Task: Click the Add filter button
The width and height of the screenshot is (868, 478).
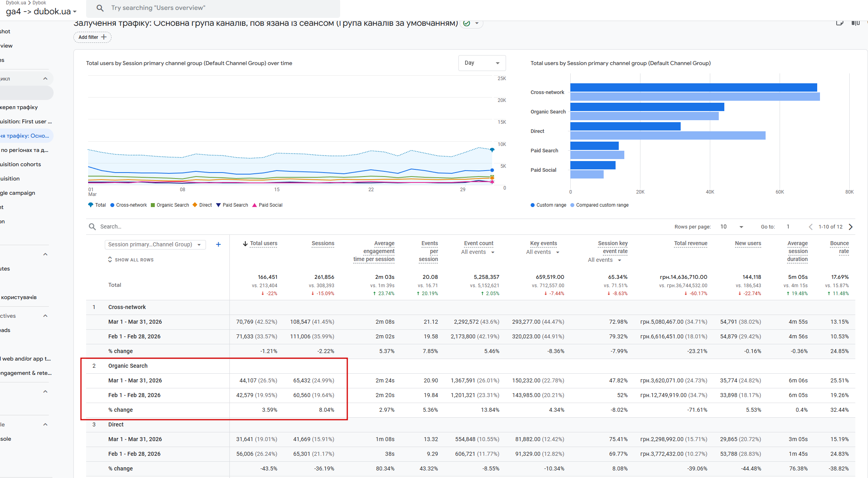Action: (x=92, y=37)
